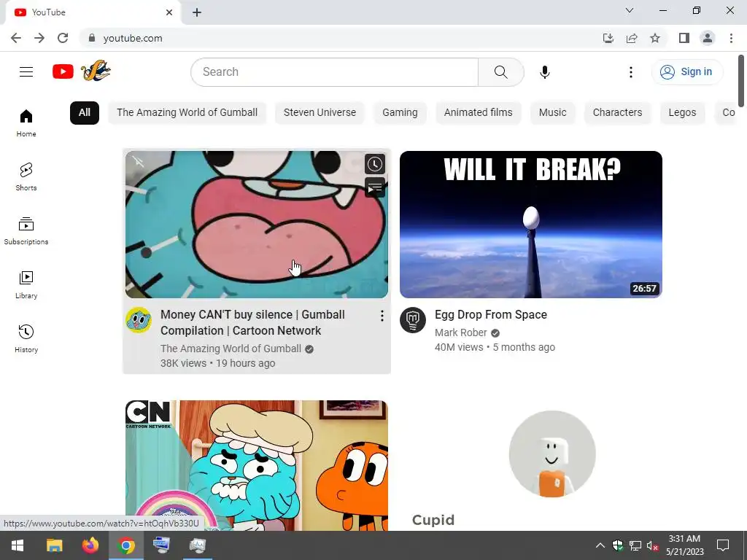Image resolution: width=747 pixels, height=560 pixels.
Task: Open the notification center
Action: click(723, 545)
